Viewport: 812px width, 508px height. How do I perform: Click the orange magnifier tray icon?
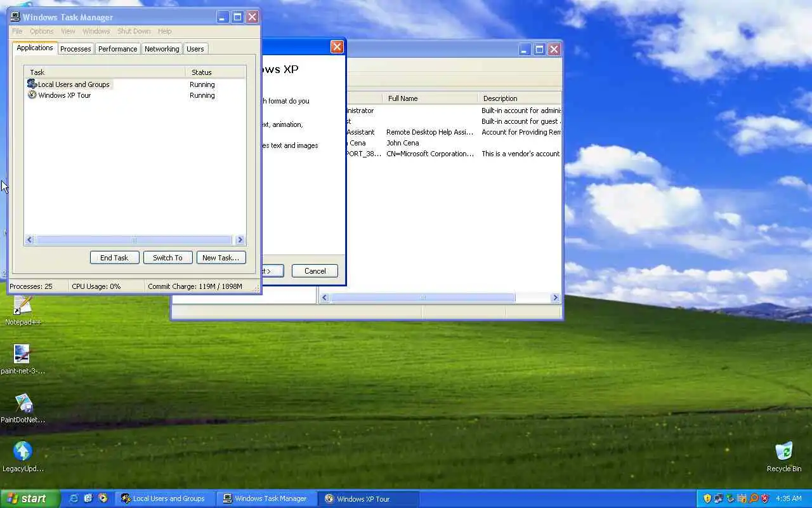754,498
